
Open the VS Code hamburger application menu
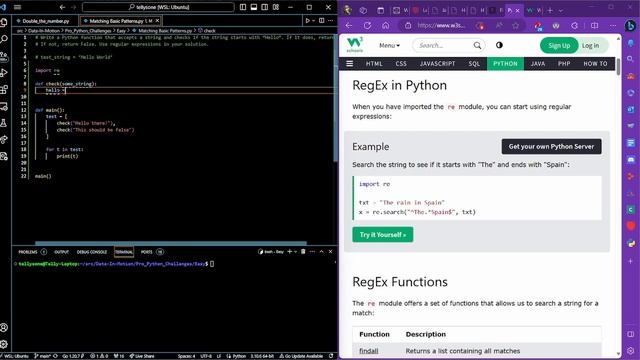click(x=18, y=7)
